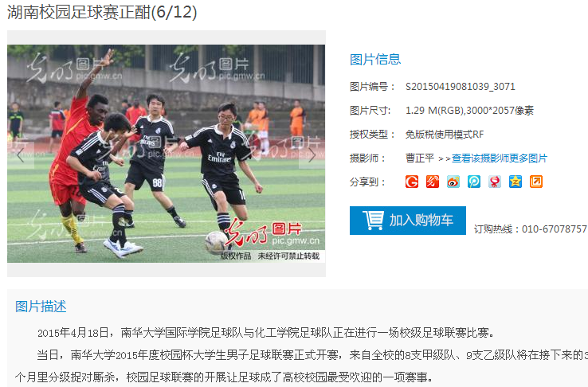588x387 pixels.
Task: Go to next photo with right arrow
Action: (312, 155)
